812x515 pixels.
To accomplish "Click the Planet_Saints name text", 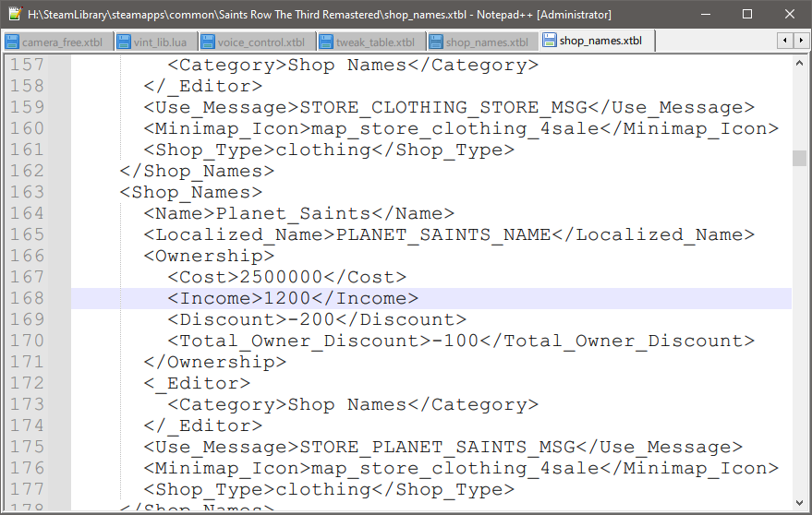I will click(293, 213).
